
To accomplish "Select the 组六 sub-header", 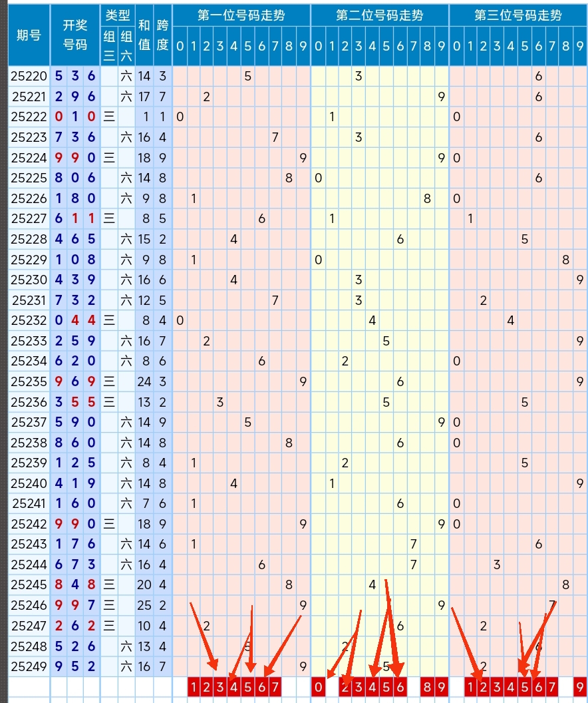I will 126,46.
